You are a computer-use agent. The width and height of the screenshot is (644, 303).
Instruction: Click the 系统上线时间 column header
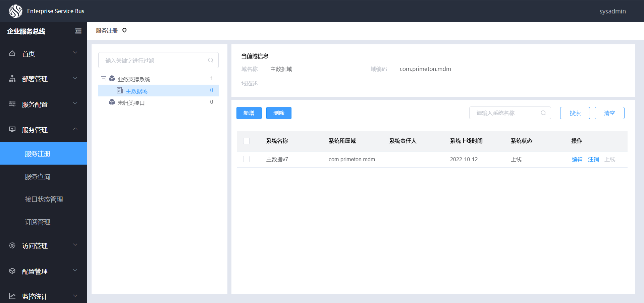click(466, 141)
